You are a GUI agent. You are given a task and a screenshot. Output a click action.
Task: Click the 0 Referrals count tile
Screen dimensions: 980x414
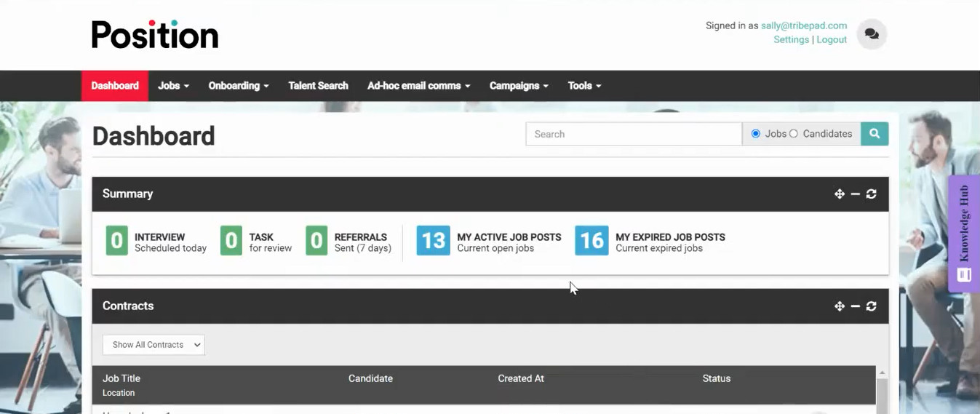point(316,241)
